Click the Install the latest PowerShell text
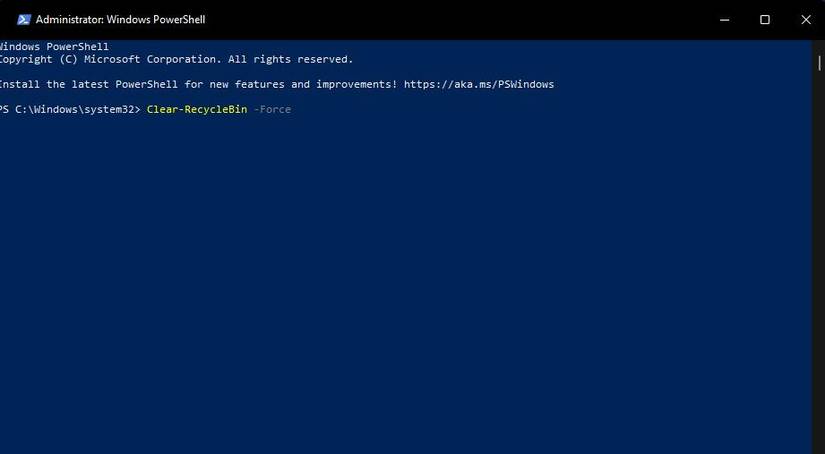The height and width of the screenshot is (454, 825). pyautogui.click(x=88, y=84)
